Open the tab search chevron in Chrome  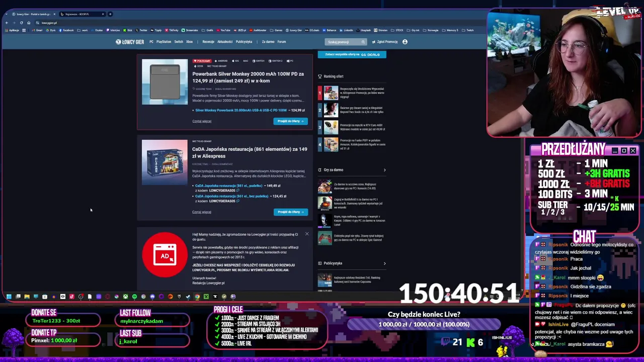pos(6,14)
